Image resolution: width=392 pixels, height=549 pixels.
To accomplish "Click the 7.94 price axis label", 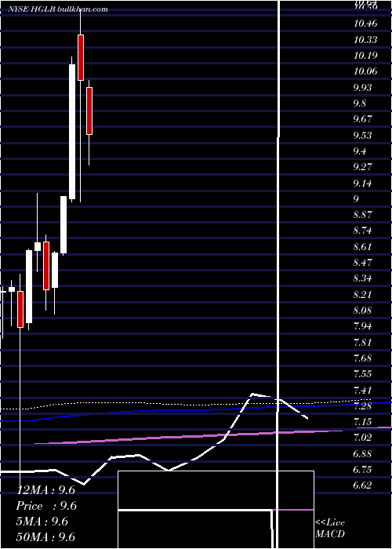I will [x=363, y=326].
